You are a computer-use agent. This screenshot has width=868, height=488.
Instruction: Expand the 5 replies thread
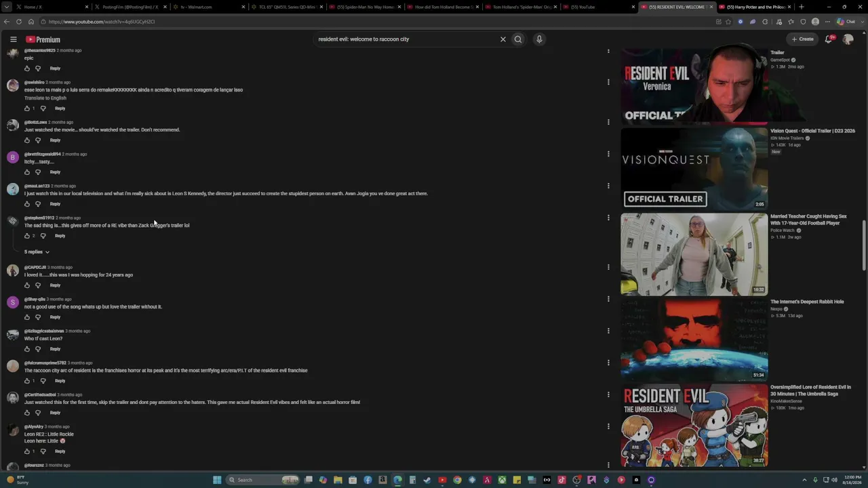point(37,252)
